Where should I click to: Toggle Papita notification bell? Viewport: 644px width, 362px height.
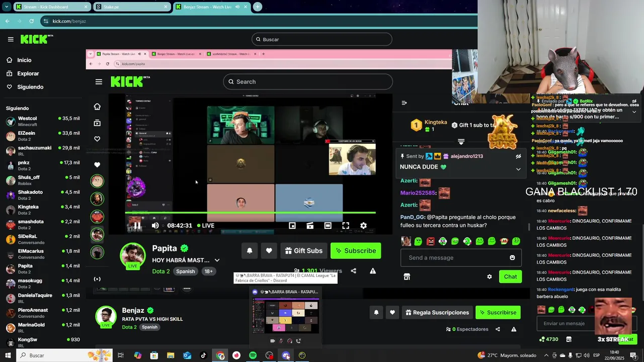pyautogui.click(x=250, y=250)
